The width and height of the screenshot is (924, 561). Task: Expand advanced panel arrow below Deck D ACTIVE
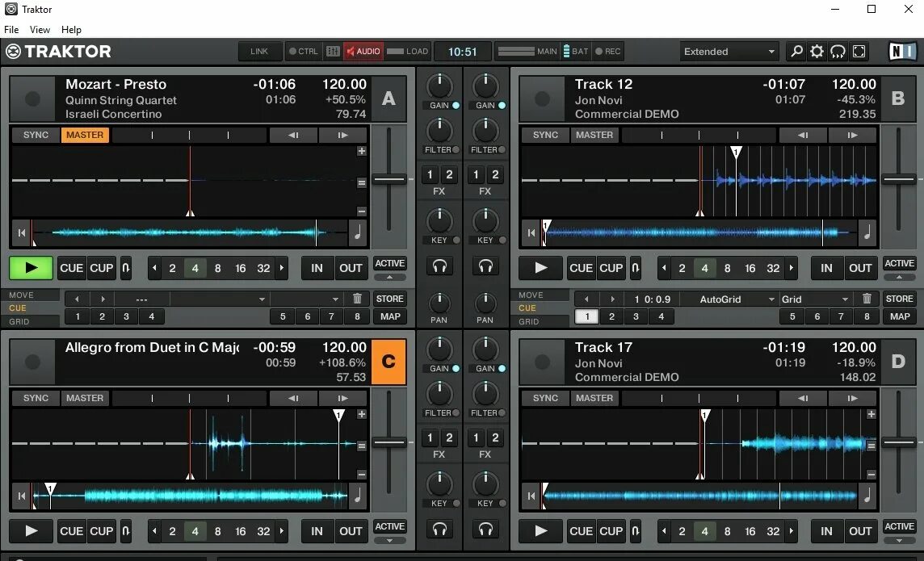pyautogui.click(x=899, y=540)
